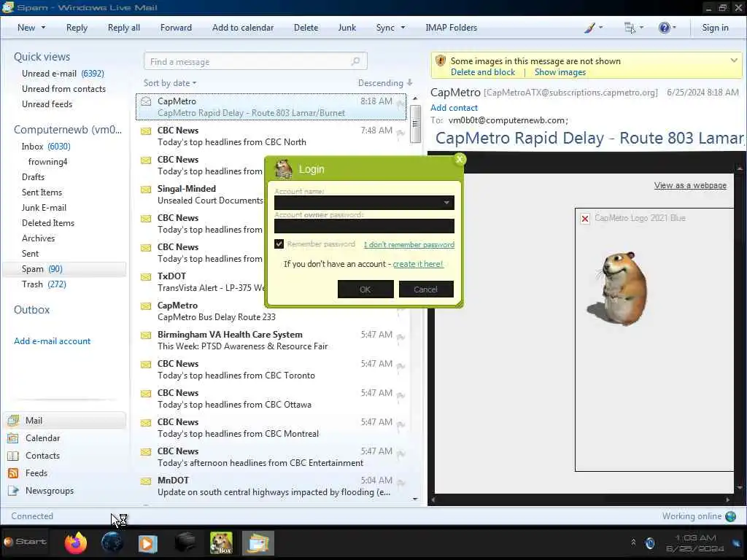Expand the Sync dropdown arrow
The height and width of the screenshot is (560, 747).
pyautogui.click(x=403, y=28)
